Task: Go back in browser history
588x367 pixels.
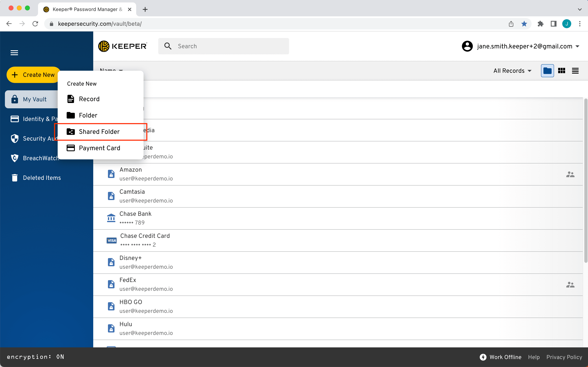Action: tap(9, 23)
